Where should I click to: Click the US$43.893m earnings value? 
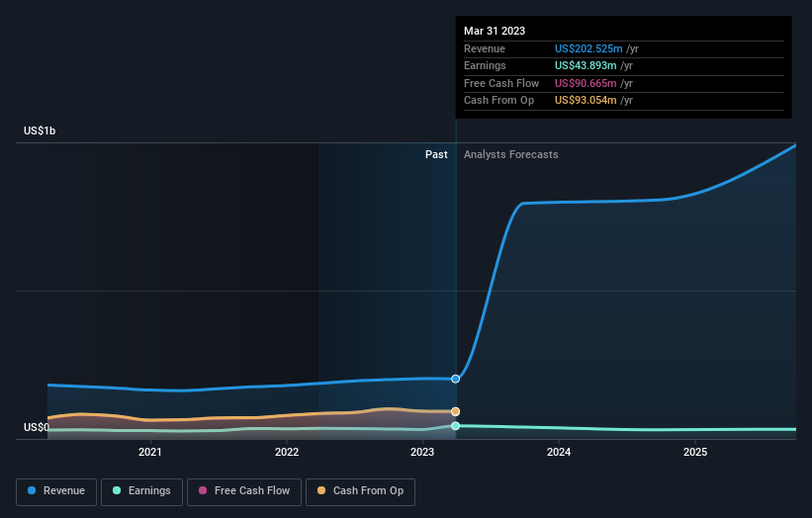tap(586, 65)
